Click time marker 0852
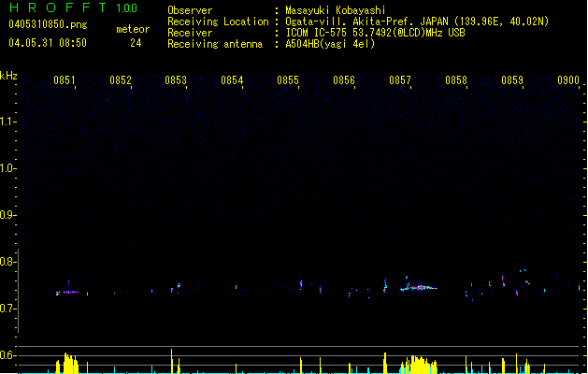 pos(121,80)
